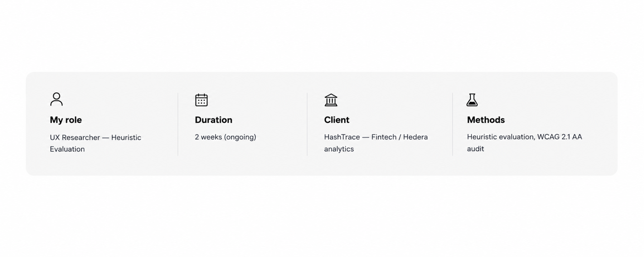The width and height of the screenshot is (644, 257).
Task: Click the divider between My role and Duration
Action: (178, 124)
